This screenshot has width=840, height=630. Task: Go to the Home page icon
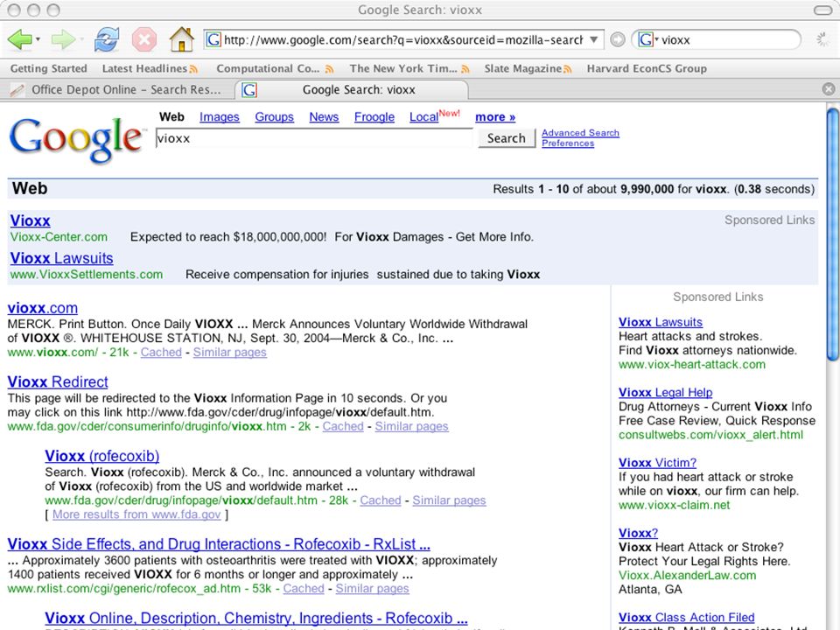tap(182, 39)
